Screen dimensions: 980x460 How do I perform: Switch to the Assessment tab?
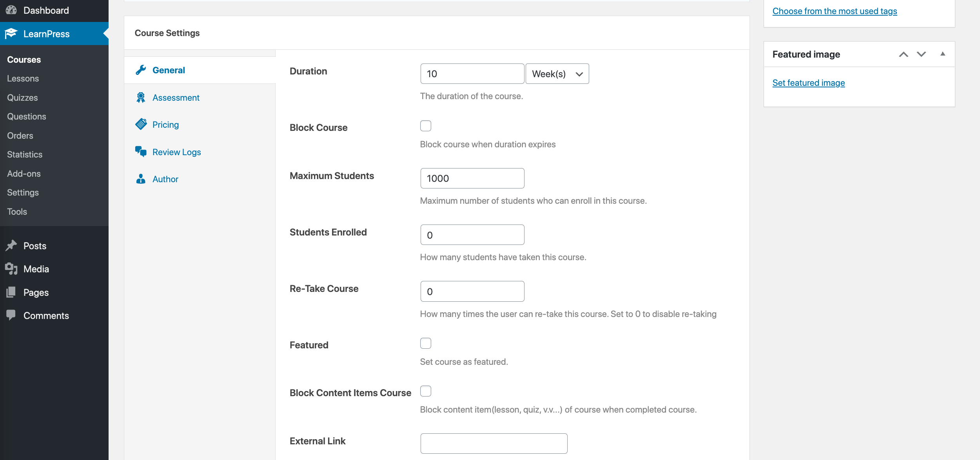tap(200, 98)
